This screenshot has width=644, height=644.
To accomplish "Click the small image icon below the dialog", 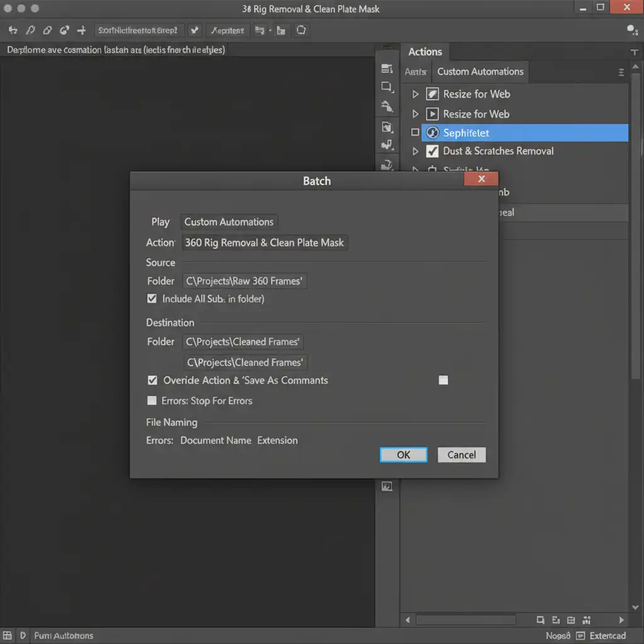I will click(x=387, y=486).
